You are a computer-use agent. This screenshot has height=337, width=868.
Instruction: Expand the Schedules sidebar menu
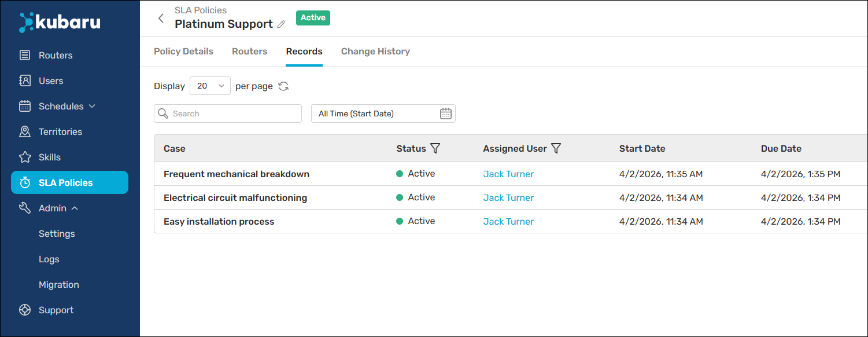(61, 107)
